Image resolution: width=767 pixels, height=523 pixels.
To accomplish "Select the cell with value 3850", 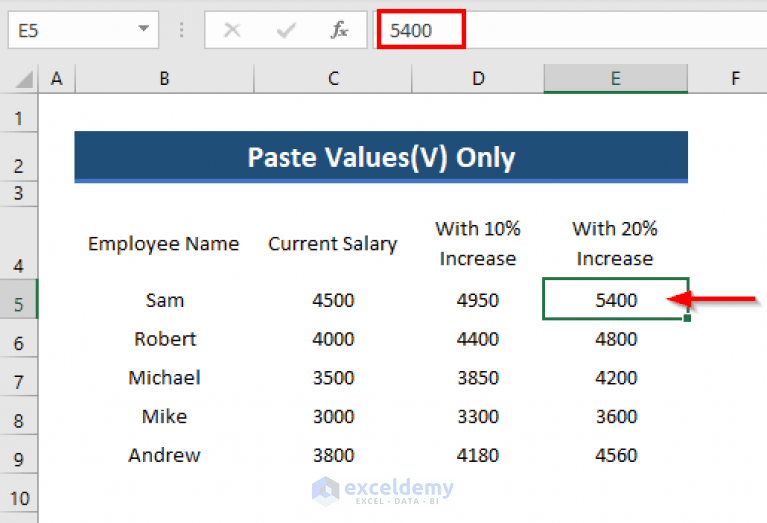I will [478, 377].
